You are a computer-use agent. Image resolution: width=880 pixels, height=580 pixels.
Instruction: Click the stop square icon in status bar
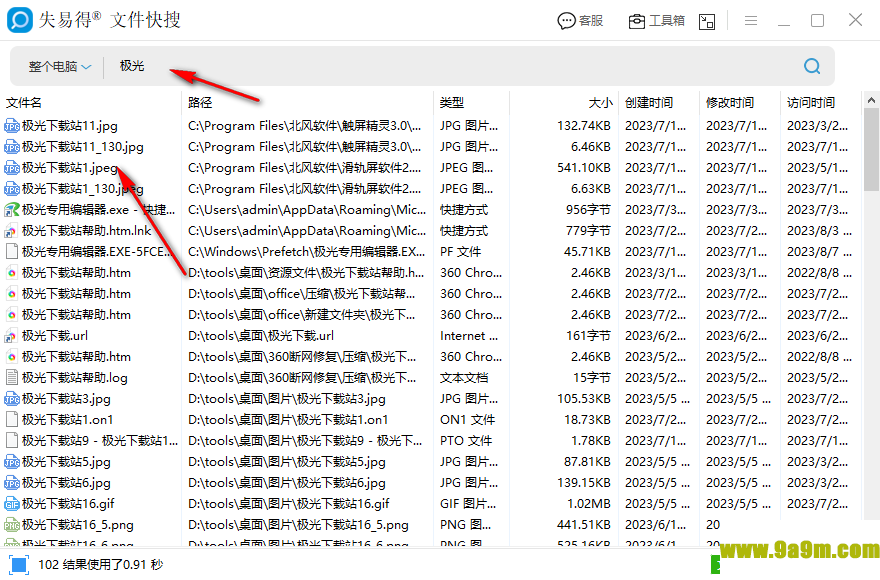coord(19,564)
